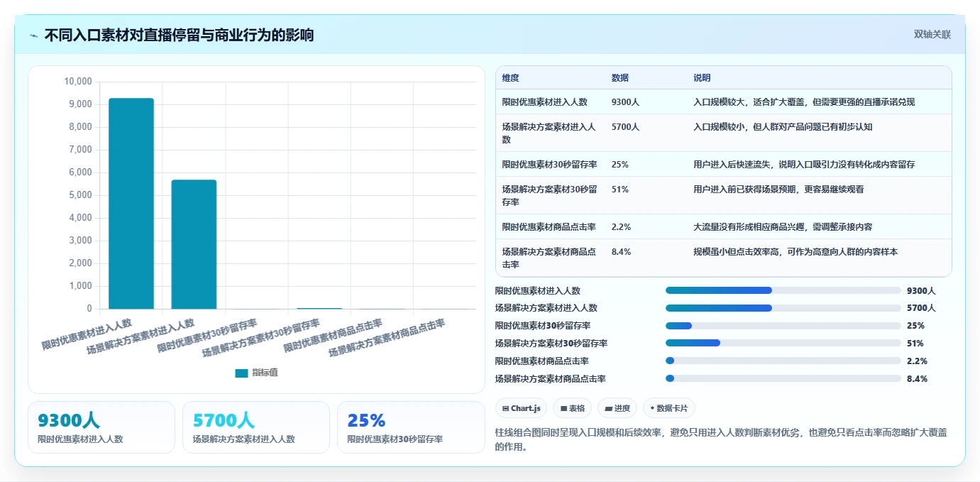Click the footer note starting 柱线组合图

coord(721,439)
